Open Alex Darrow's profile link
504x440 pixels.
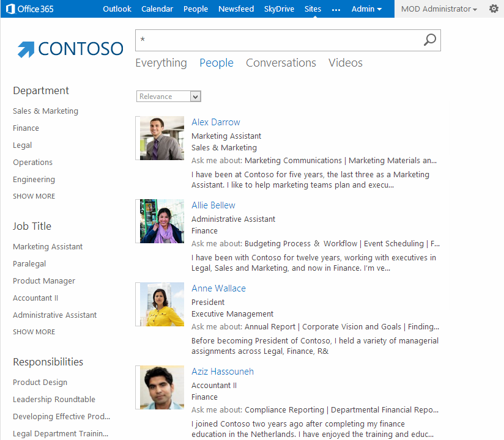216,122
